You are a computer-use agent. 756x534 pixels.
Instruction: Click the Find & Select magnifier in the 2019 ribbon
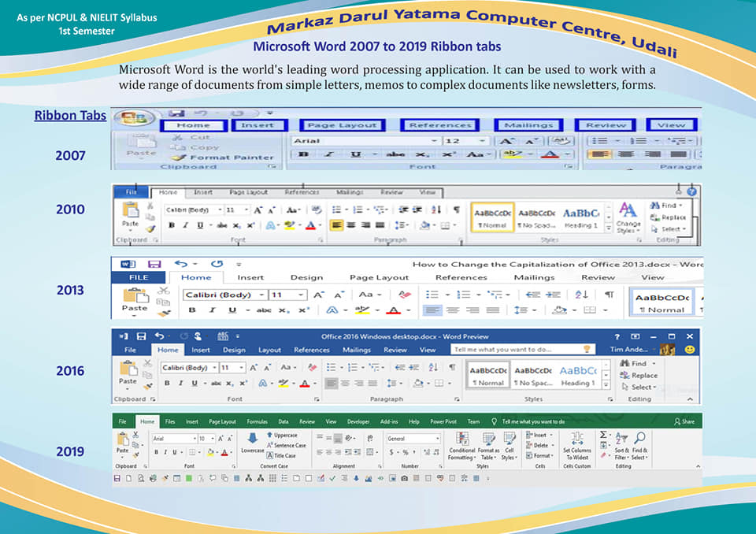coord(639,438)
